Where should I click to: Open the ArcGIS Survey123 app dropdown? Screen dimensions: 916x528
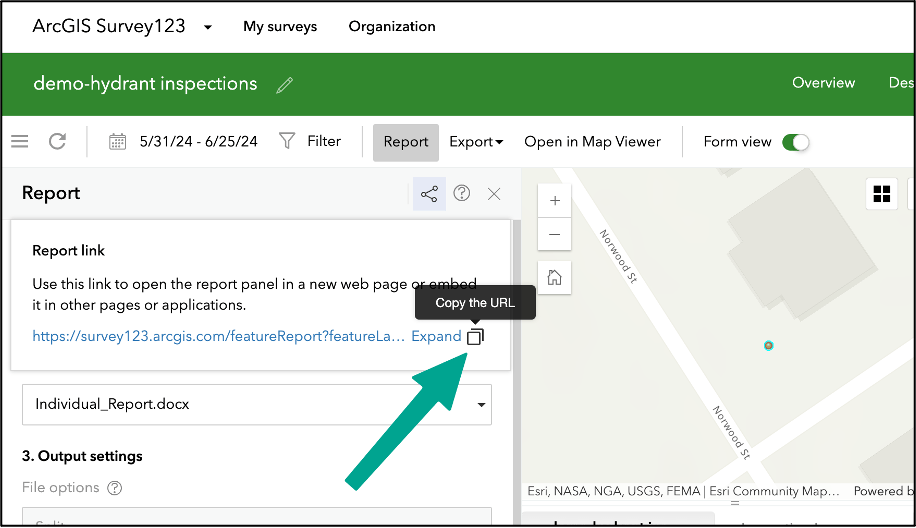(208, 27)
